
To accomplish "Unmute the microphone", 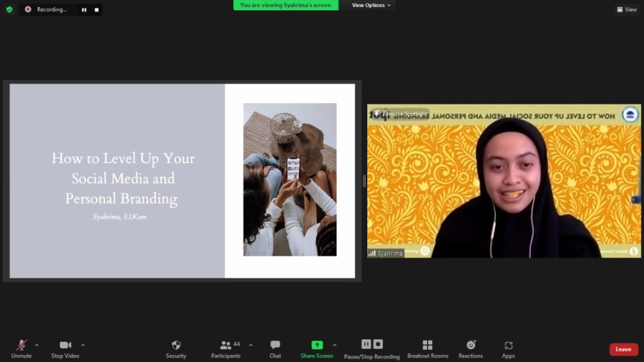I will click(21, 345).
